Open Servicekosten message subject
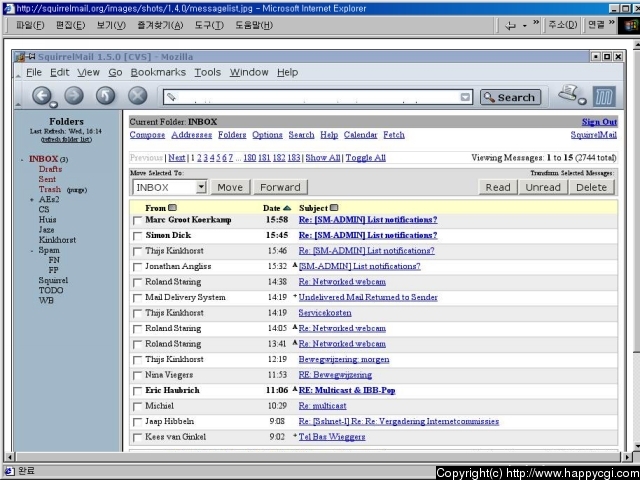 pos(324,313)
